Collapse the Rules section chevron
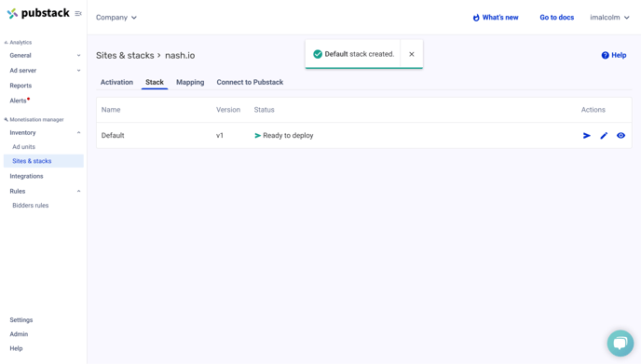This screenshot has width=641, height=364. click(78, 191)
